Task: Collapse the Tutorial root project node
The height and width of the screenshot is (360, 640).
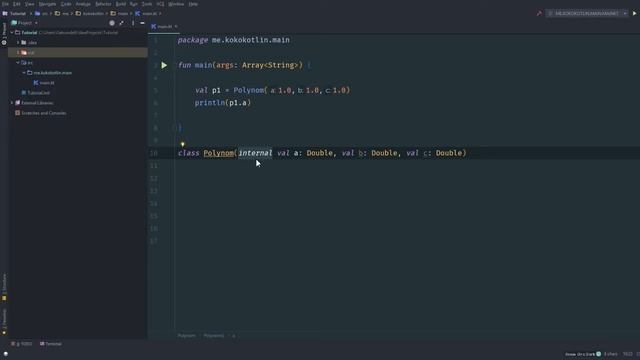Action: point(12,33)
